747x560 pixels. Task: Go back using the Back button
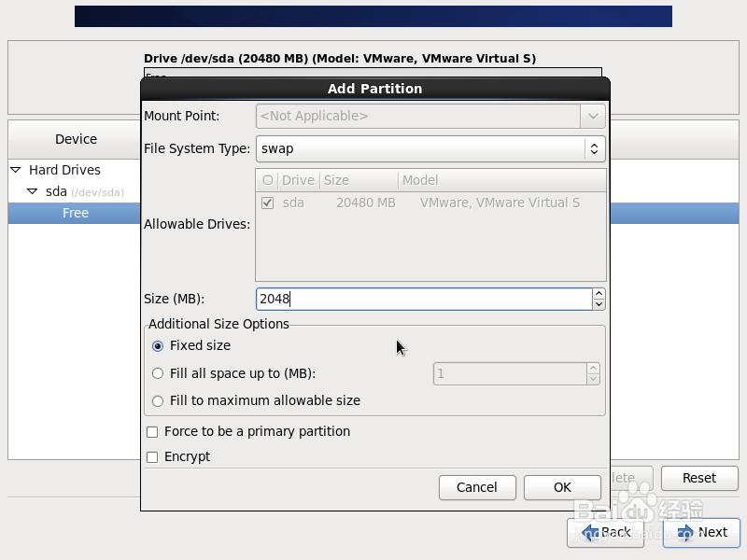pos(605,532)
